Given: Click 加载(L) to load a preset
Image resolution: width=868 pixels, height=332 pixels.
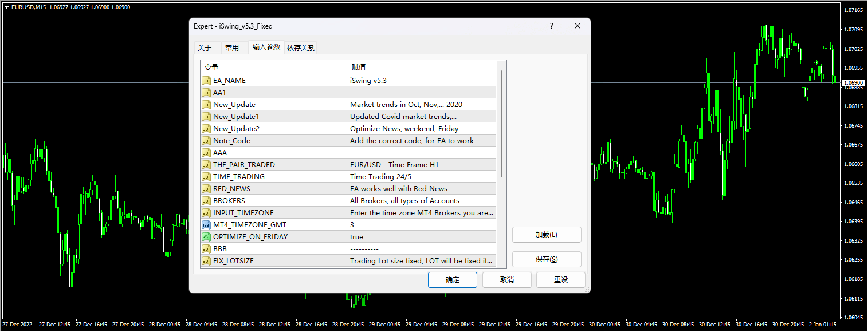Looking at the screenshot, I should (x=546, y=234).
